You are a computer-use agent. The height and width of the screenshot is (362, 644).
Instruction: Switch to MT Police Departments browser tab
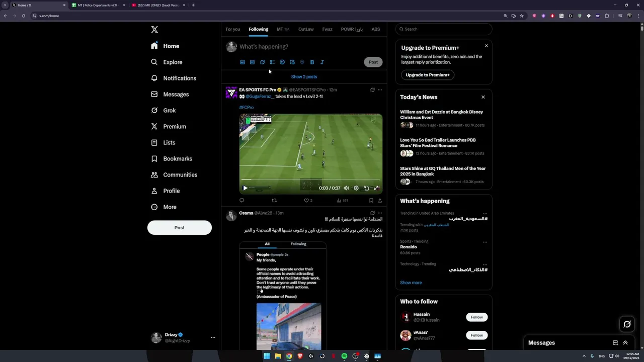click(98, 5)
